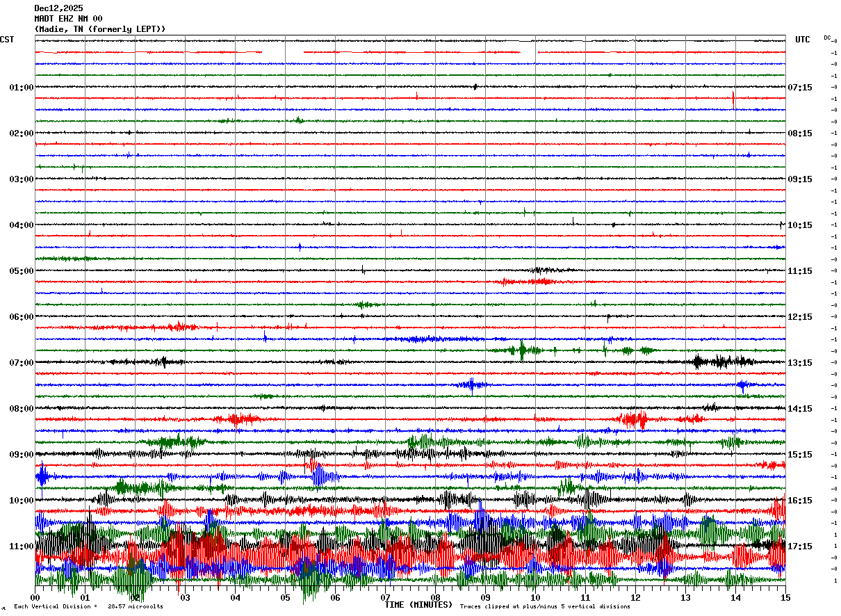Select the 04:00 CST time label

tap(22, 225)
